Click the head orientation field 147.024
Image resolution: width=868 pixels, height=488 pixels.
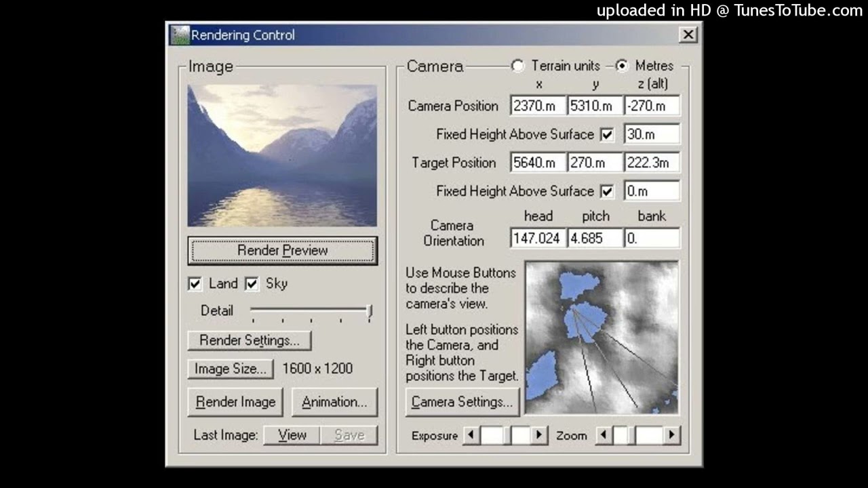538,239
